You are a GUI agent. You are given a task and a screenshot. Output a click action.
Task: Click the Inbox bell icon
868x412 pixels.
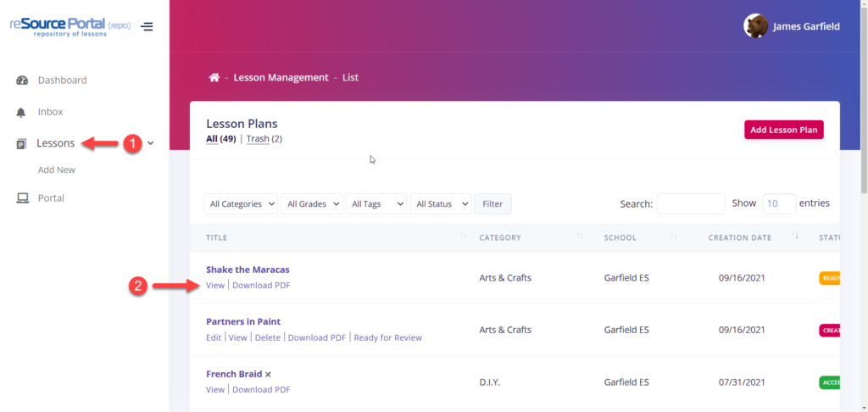click(22, 112)
